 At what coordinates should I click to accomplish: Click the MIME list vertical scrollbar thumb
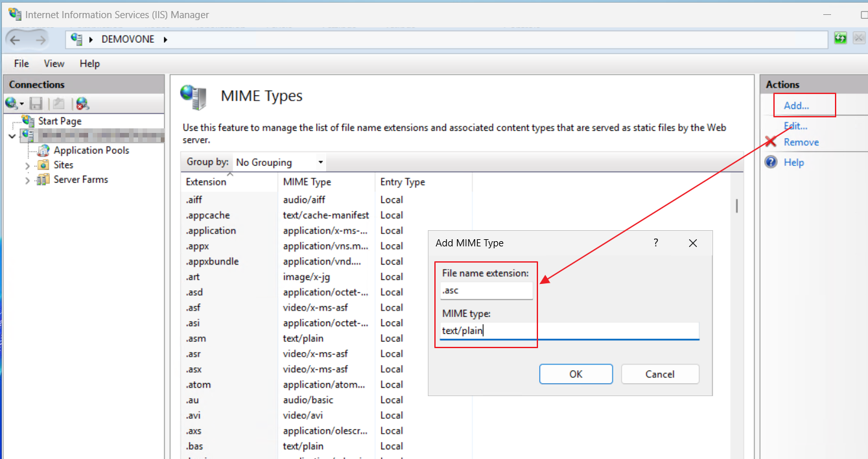[737, 206]
